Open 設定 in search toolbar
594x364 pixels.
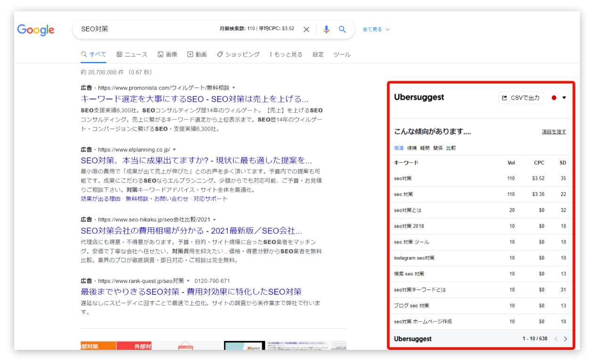pos(318,54)
